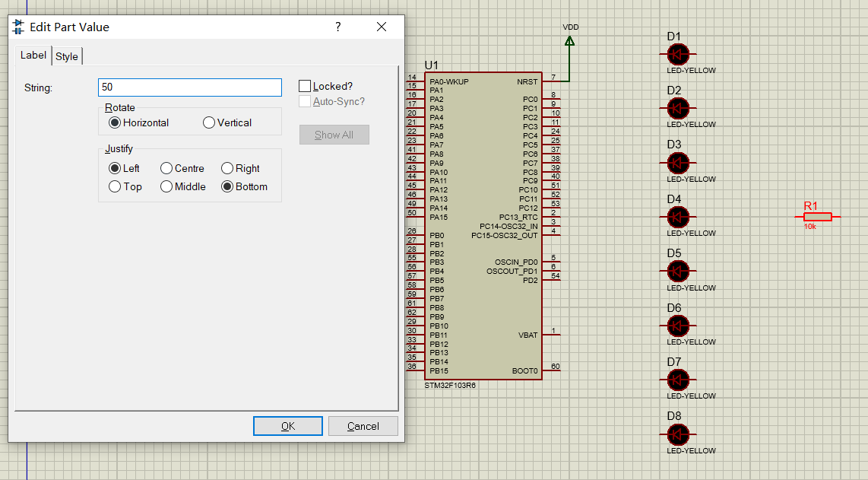868x480 pixels.
Task: Enable the Locked? checkbox
Action: click(305, 86)
